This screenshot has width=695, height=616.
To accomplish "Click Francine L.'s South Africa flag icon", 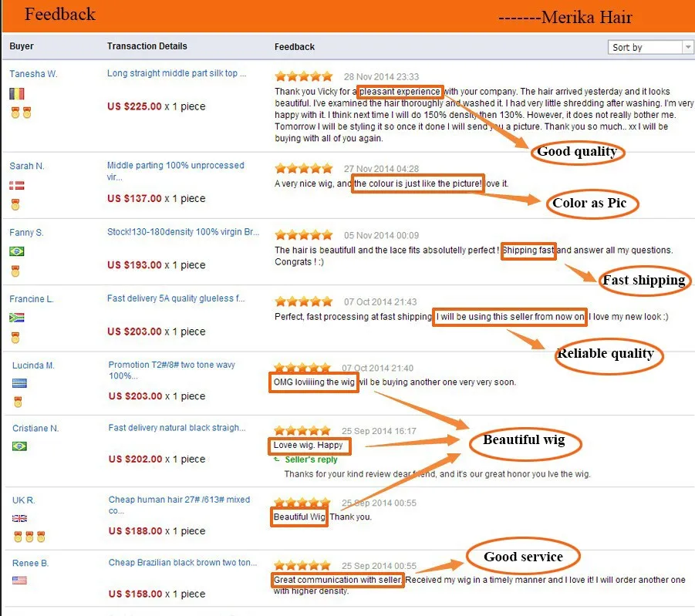I will tap(17, 318).
